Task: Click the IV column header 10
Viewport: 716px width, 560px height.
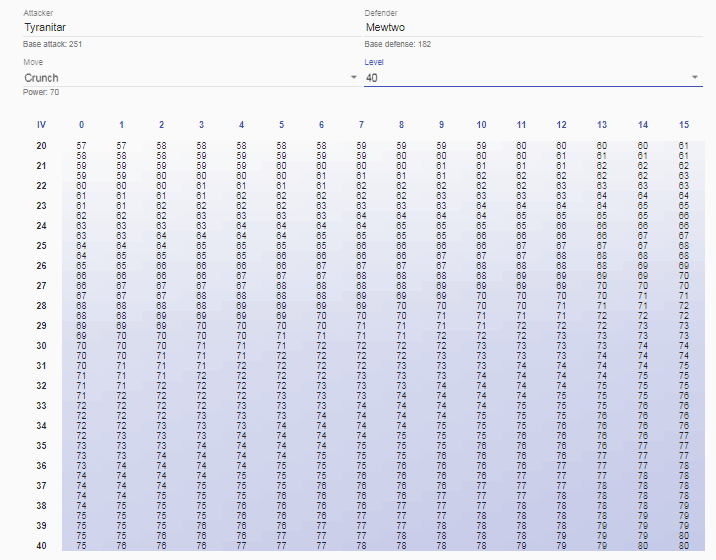Action: pyautogui.click(x=481, y=125)
